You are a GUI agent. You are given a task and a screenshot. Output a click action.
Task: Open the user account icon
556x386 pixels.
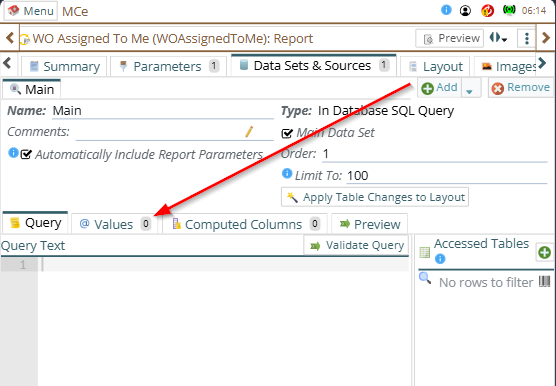465,11
